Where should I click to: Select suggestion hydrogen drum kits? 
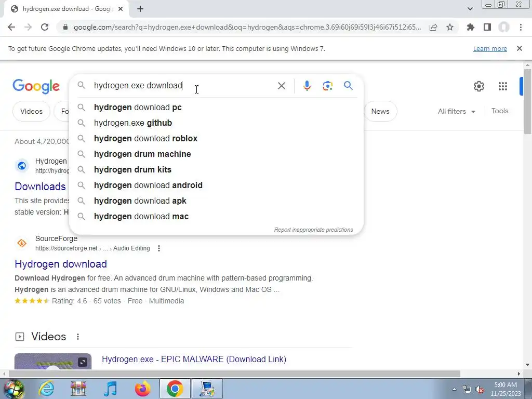[216, 170]
